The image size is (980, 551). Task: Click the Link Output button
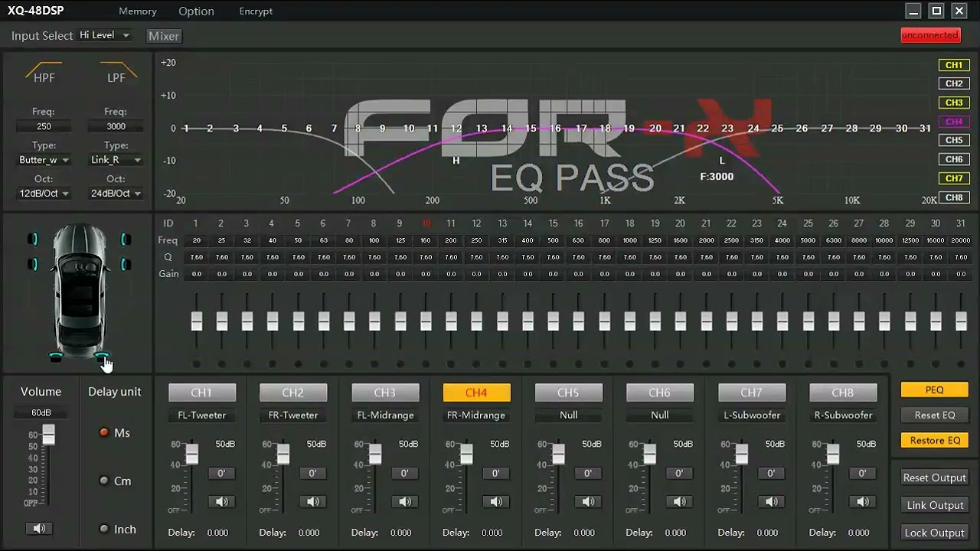pos(934,505)
